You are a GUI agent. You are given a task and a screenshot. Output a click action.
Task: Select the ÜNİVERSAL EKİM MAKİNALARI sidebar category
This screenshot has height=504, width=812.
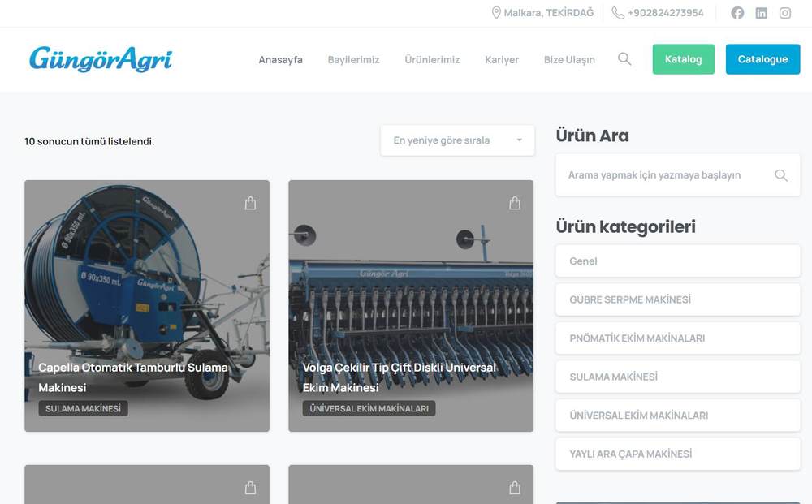678,416
